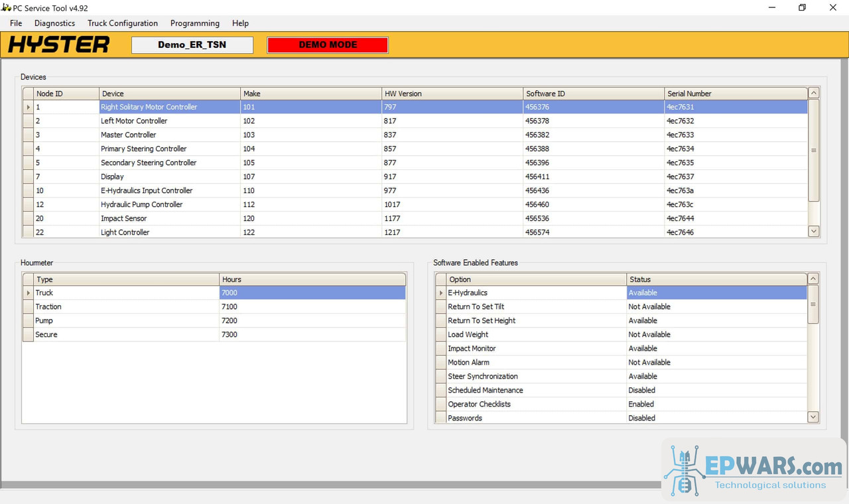Viewport: 849px width, 504px height.
Task: Select the Traction hourmeter row
Action: (x=214, y=306)
